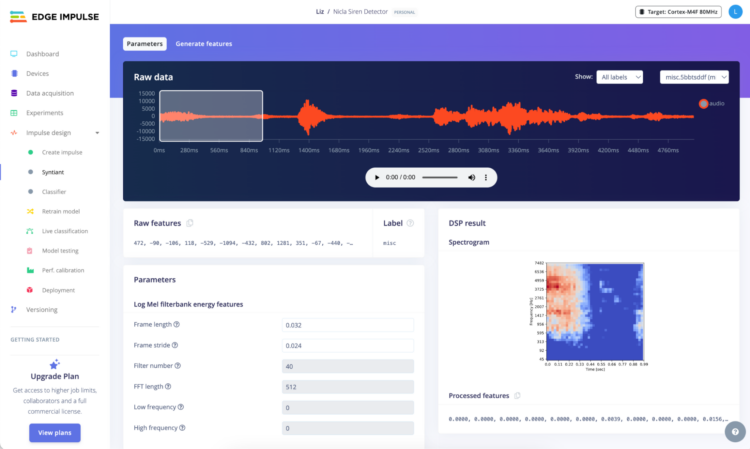Click the Frame stride input field
This screenshot has height=449, width=750.
point(348,345)
